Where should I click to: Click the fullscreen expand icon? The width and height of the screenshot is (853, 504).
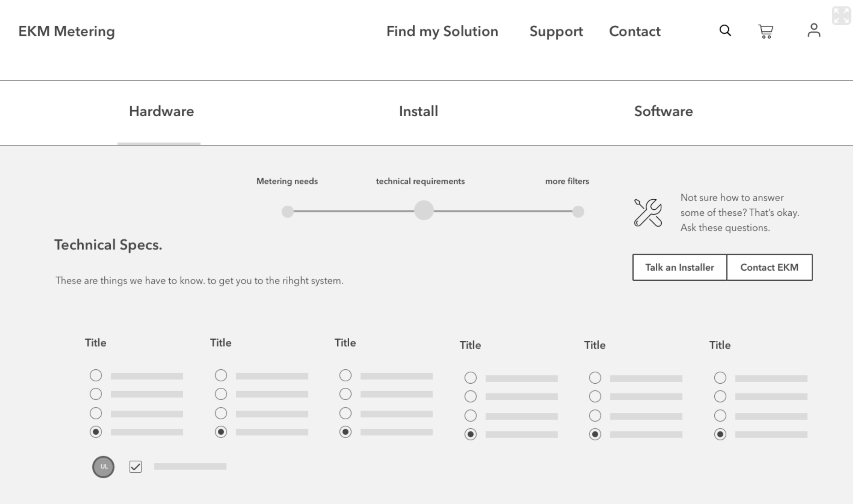[841, 16]
